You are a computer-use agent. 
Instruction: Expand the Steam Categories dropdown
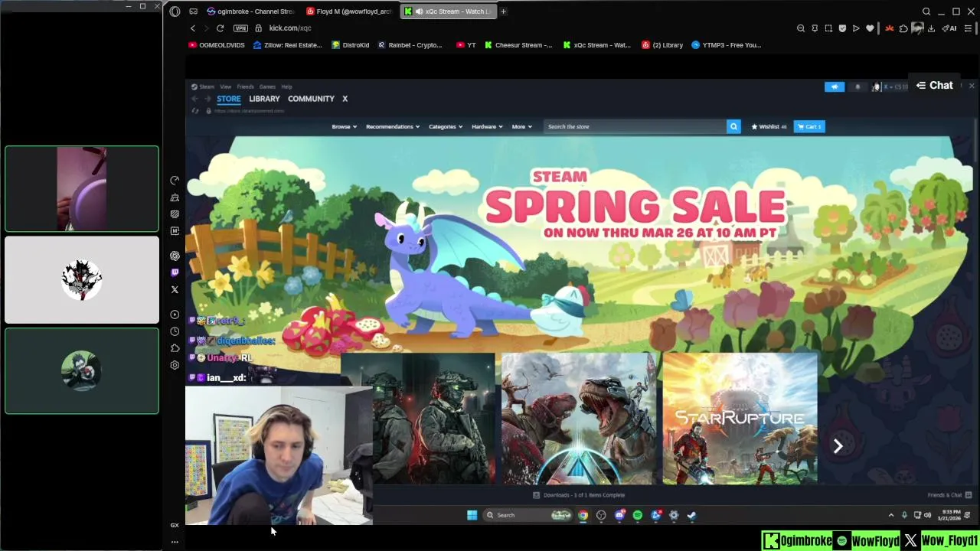pyautogui.click(x=446, y=126)
